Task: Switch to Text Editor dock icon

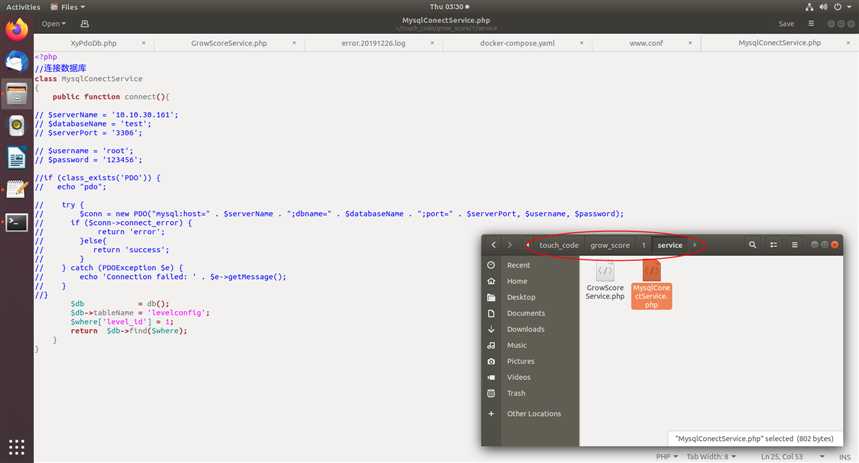Action: click(x=16, y=190)
